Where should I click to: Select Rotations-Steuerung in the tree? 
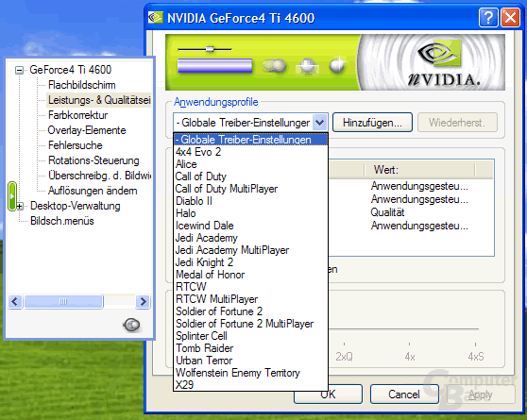click(93, 160)
